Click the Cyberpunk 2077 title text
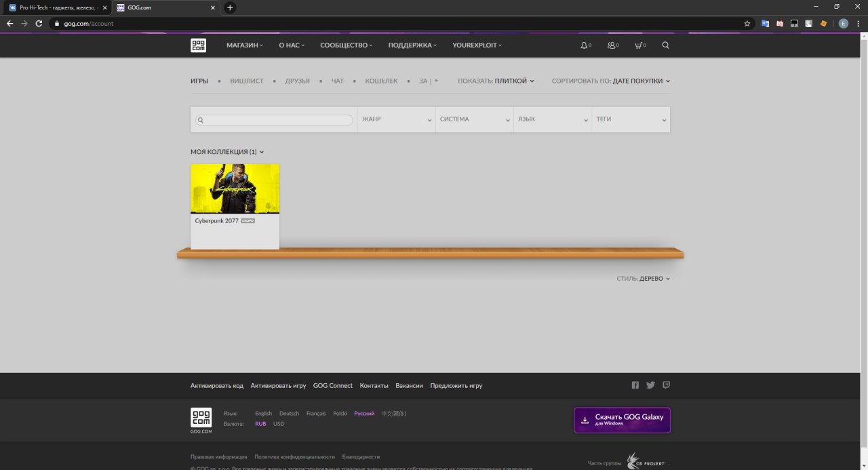This screenshot has width=868, height=470. click(x=217, y=220)
